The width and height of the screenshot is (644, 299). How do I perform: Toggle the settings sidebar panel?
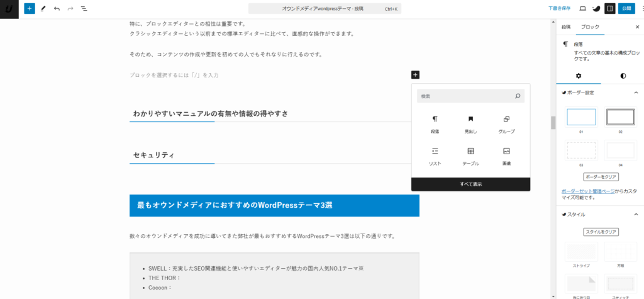click(609, 8)
